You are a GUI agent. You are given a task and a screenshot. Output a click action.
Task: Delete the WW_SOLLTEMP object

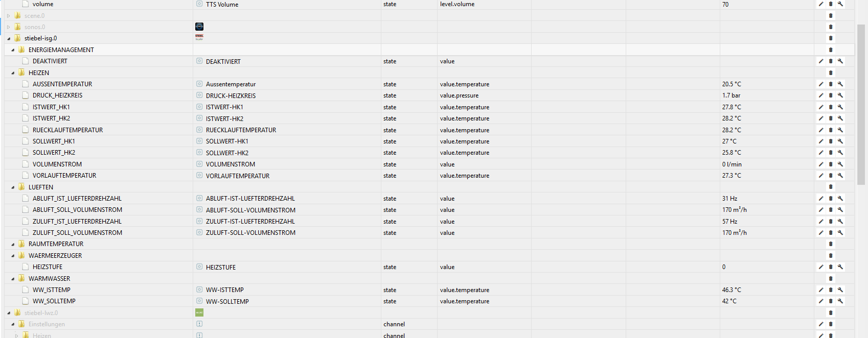(831, 301)
